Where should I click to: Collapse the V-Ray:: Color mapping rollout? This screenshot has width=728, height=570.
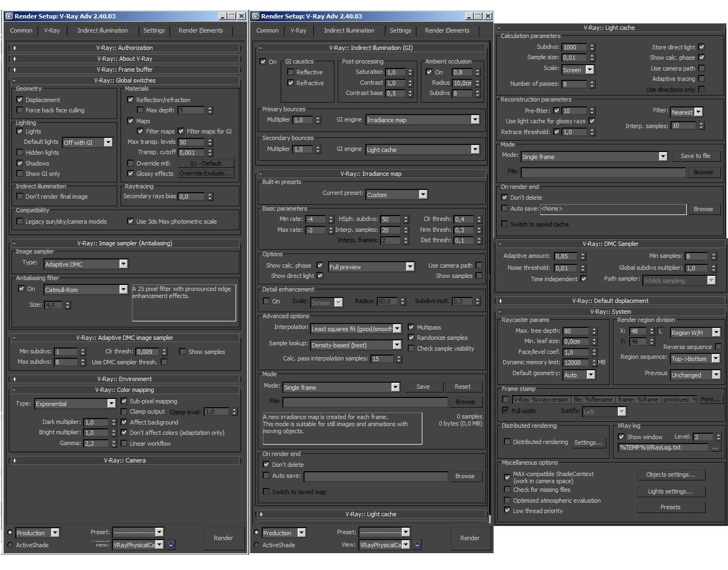tap(125, 390)
